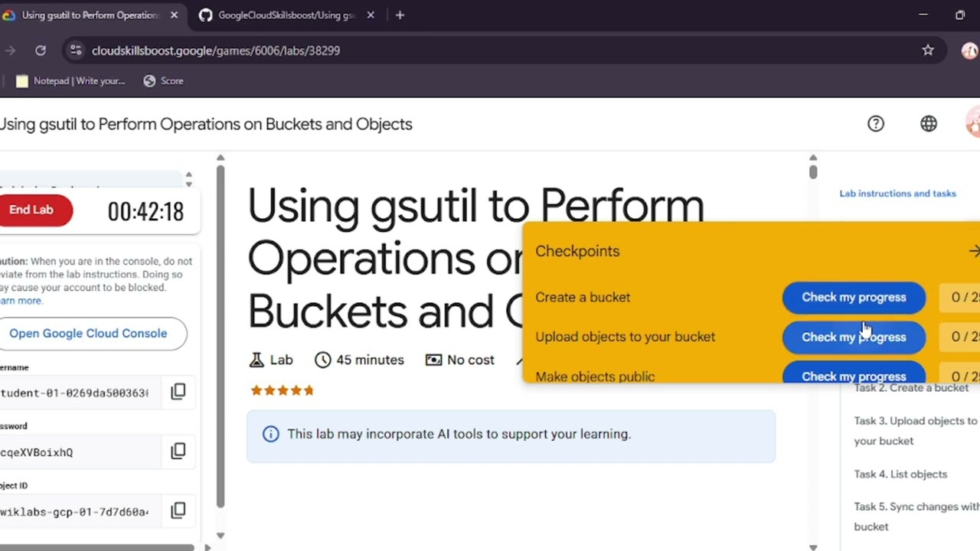Check progress for Upload objects to your bucket
The height and width of the screenshot is (551, 980).
click(x=854, y=337)
